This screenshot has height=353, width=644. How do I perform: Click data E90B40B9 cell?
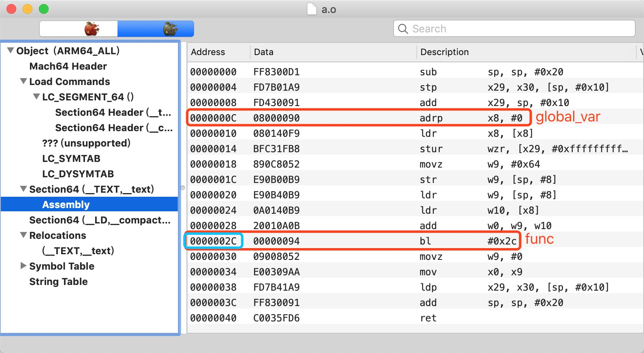[277, 195]
